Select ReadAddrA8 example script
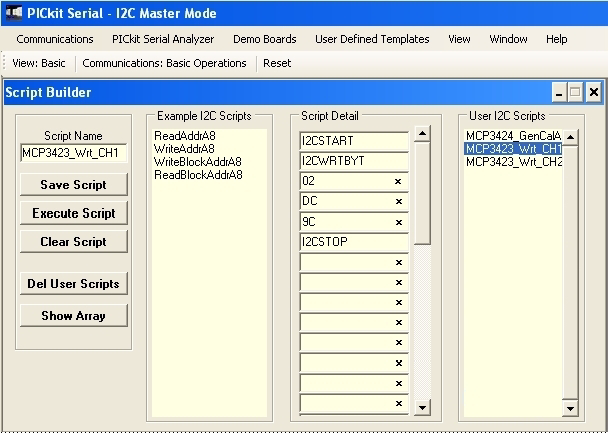 (x=184, y=136)
